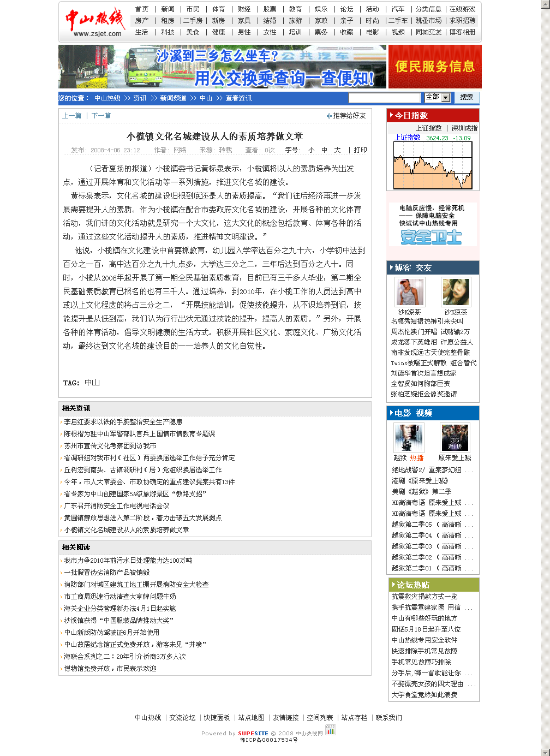This screenshot has height=756, width=550.
Task: Open 中山有哪些好玩的地方 forum post
Action: (425, 618)
